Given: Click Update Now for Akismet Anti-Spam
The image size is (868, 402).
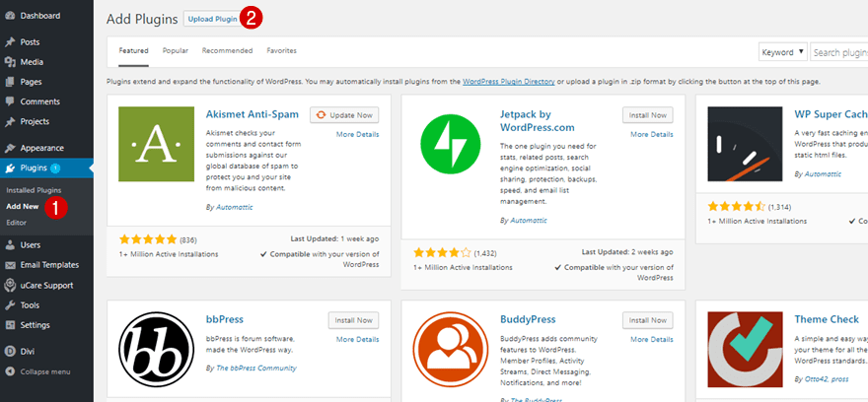Looking at the screenshot, I should click(344, 115).
